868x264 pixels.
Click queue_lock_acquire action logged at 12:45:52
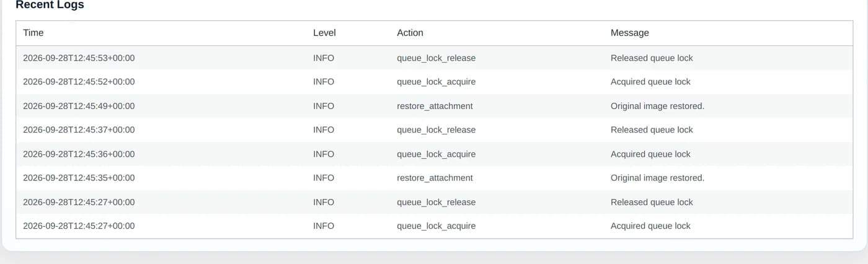[x=436, y=82]
